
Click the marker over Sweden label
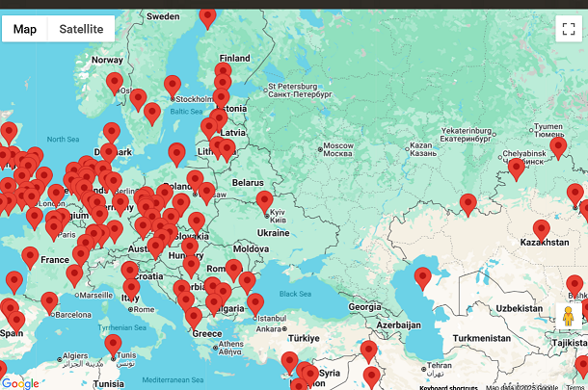click(207, 14)
